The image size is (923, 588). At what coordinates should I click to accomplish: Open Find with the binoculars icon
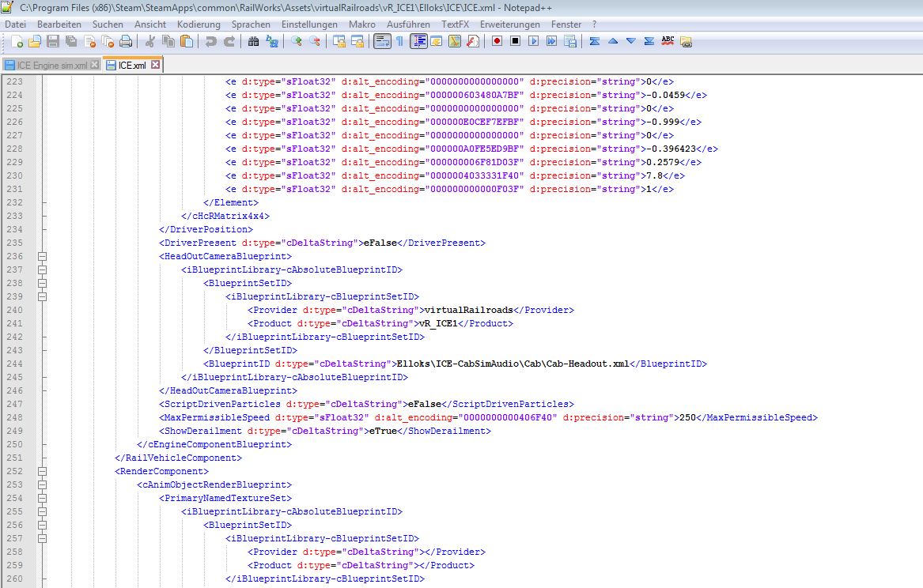(x=253, y=41)
